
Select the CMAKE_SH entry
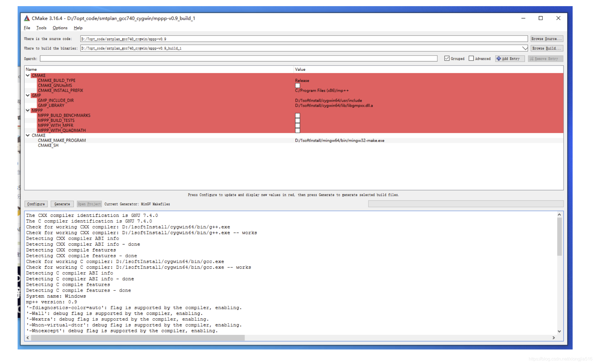[x=48, y=145]
